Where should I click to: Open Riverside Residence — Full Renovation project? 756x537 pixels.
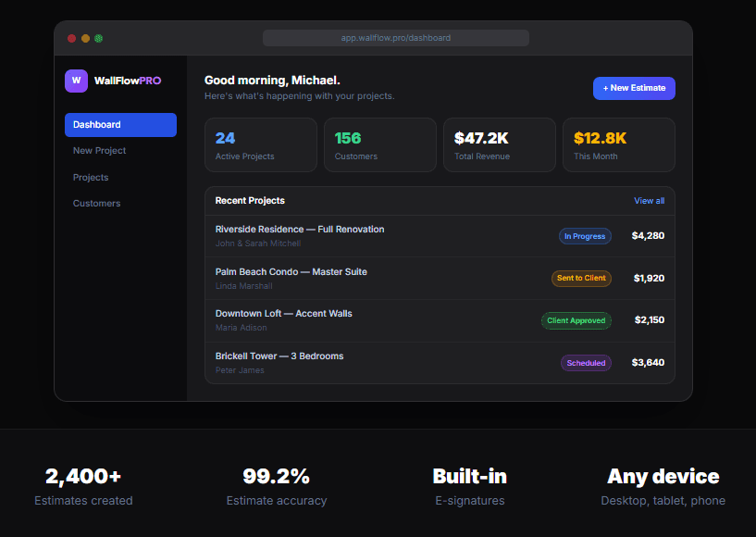tap(440, 236)
